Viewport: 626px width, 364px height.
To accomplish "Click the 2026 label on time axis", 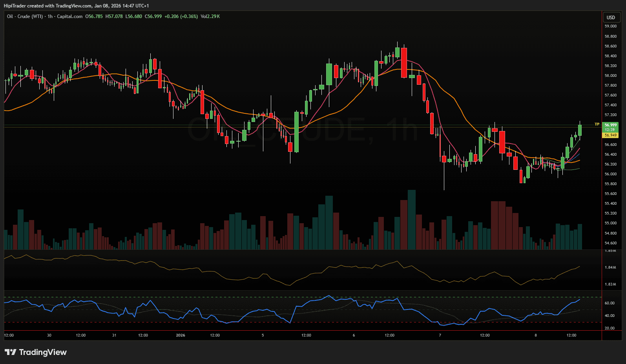I will coord(181,335).
